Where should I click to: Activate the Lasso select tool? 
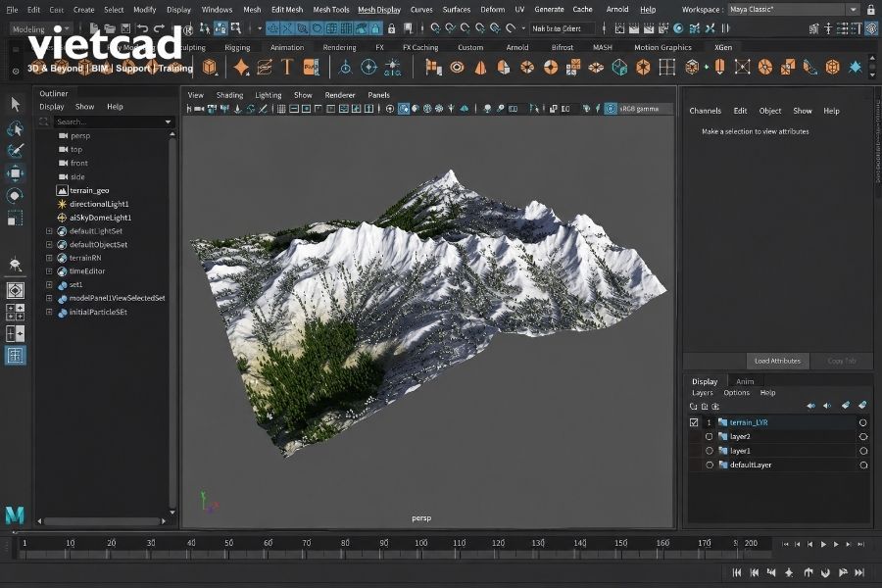pyautogui.click(x=15, y=128)
